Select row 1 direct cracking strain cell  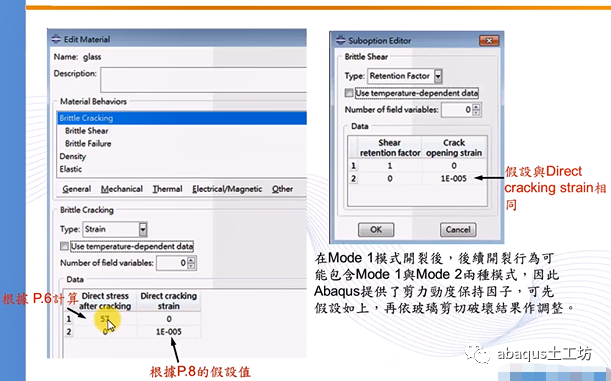169,319
